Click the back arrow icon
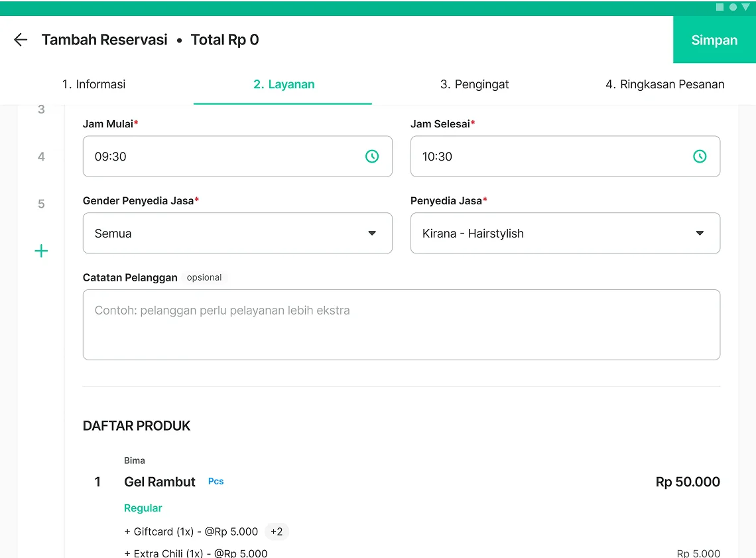The width and height of the screenshot is (756, 558). pos(21,40)
